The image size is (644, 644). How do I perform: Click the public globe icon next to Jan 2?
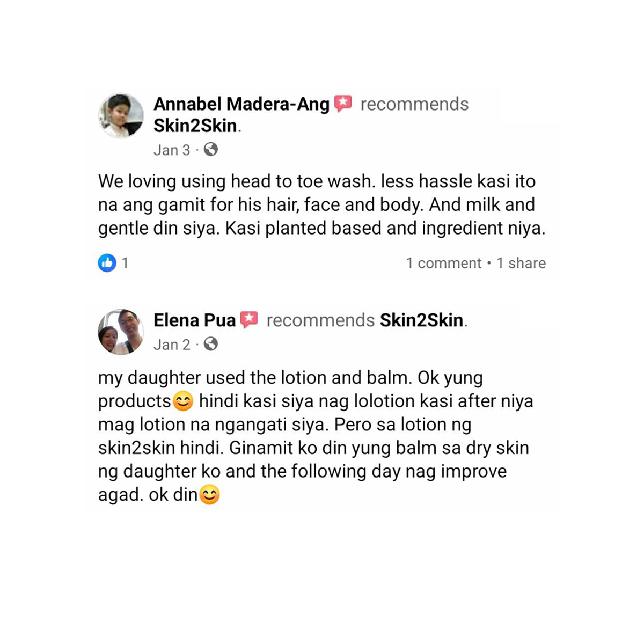tap(211, 344)
